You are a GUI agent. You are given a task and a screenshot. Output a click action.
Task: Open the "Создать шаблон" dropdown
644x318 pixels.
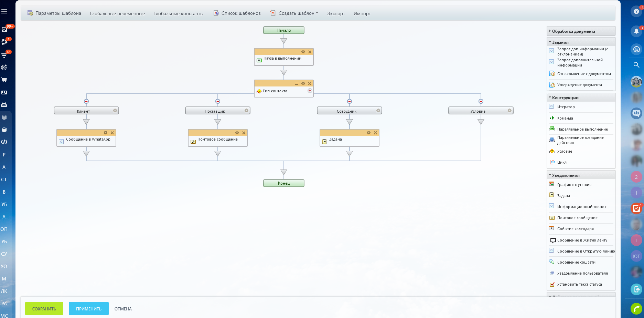tap(298, 13)
